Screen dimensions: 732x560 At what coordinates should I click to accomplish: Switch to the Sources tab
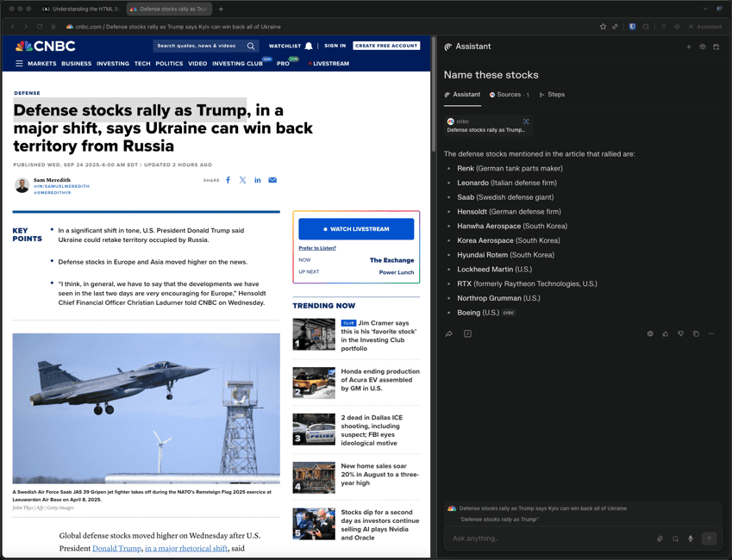pyautogui.click(x=508, y=95)
